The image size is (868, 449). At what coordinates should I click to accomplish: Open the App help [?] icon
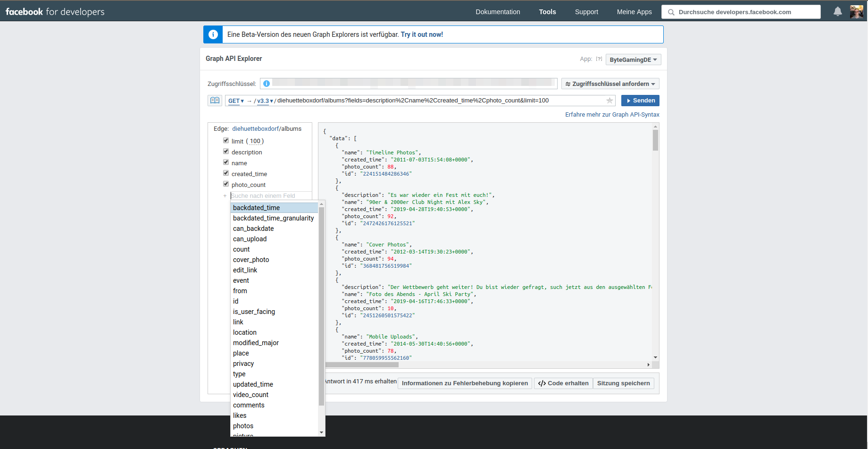tap(599, 59)
